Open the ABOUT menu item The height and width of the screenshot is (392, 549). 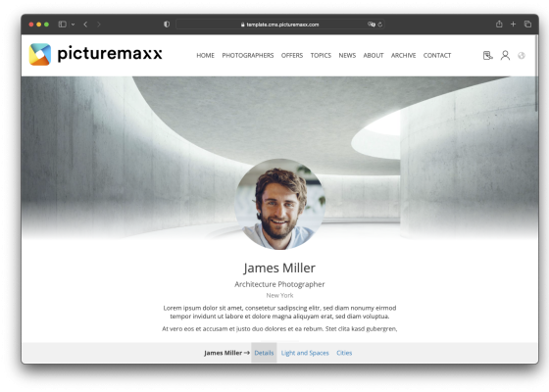374,55
